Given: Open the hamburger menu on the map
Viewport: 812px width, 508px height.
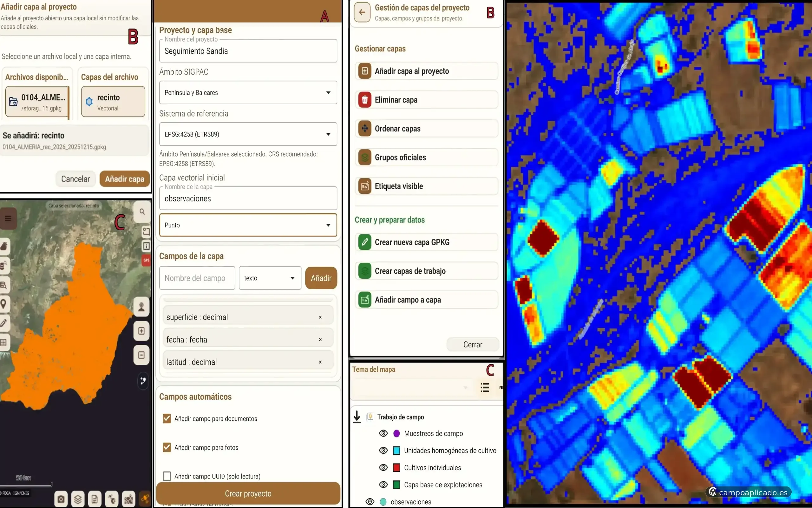Looking at the screenshot, I should [x=8, y=218].
